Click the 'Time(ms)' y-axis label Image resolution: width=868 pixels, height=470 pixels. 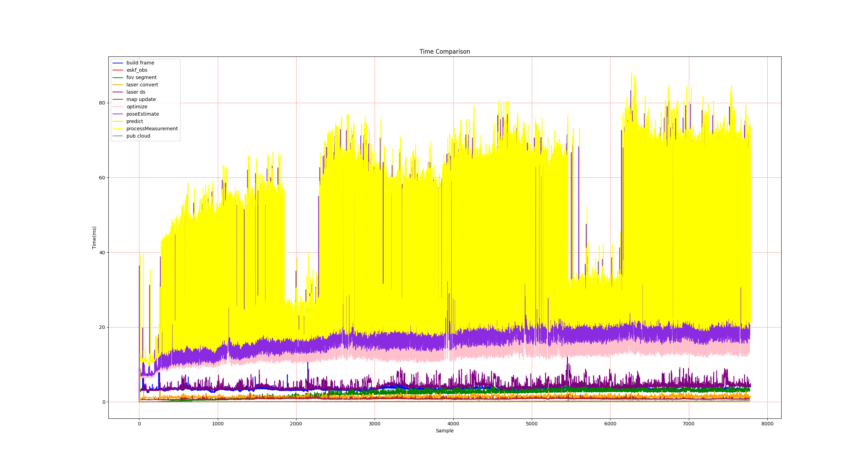(x=94, y=237)
